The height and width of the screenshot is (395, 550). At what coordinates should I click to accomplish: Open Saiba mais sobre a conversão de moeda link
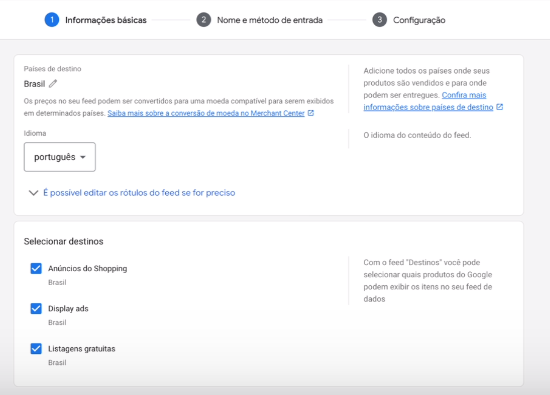(206, 113)
